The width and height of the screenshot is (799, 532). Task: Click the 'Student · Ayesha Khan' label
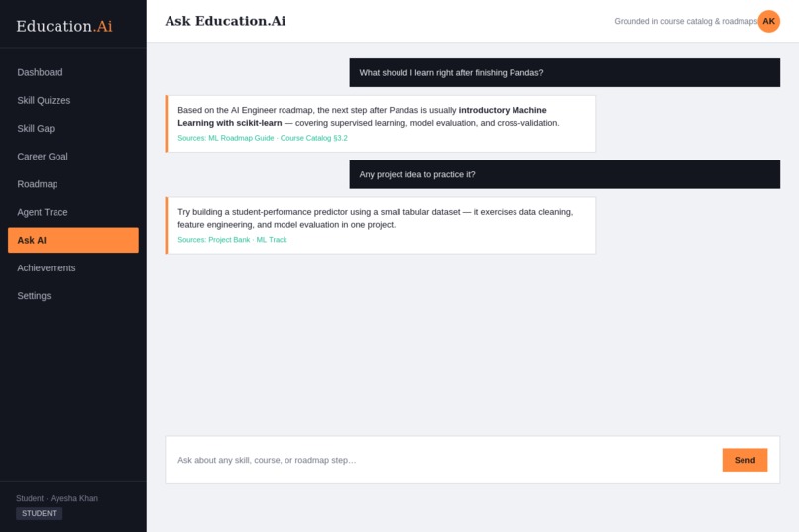tap(57, 498)
